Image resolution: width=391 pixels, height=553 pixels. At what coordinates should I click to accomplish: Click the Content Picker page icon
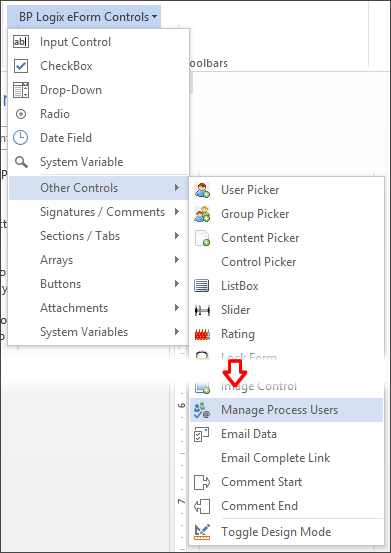202,238
